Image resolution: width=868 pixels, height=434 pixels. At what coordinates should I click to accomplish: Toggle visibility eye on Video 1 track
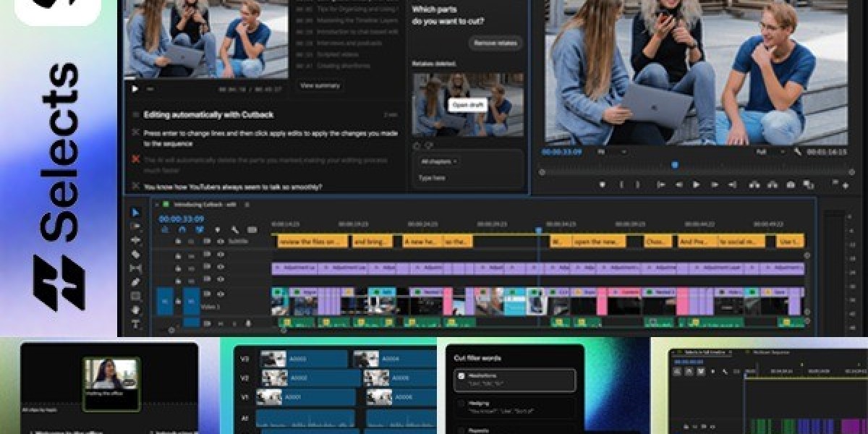(221, 294)
